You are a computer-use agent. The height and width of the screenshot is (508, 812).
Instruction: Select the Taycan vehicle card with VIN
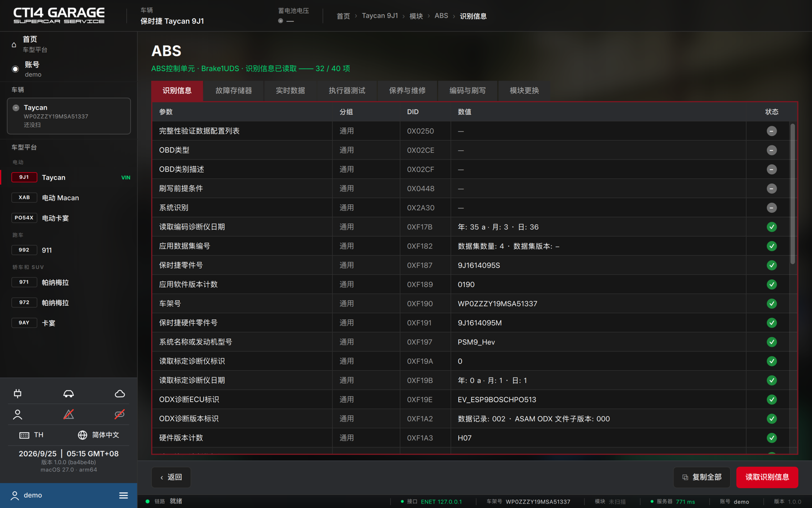69,116
